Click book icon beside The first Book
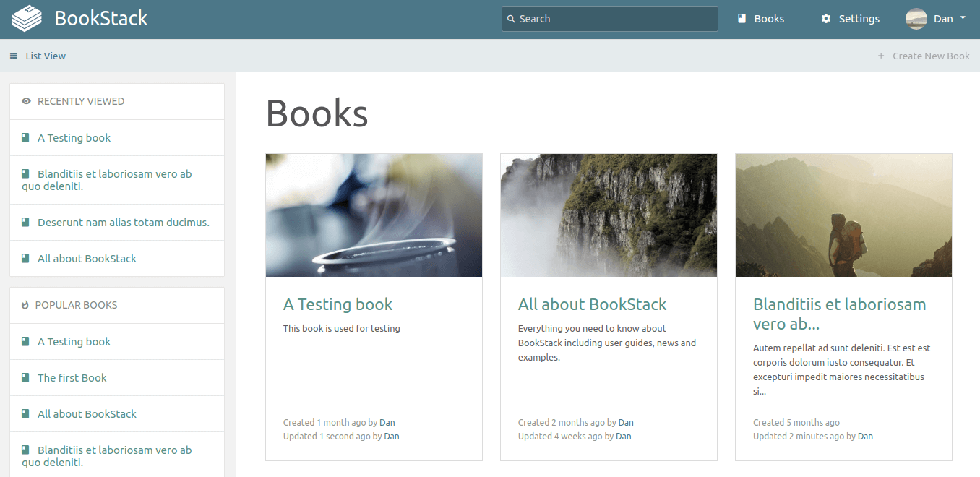Viewport: 980px width, 477px height. [26, 377]
